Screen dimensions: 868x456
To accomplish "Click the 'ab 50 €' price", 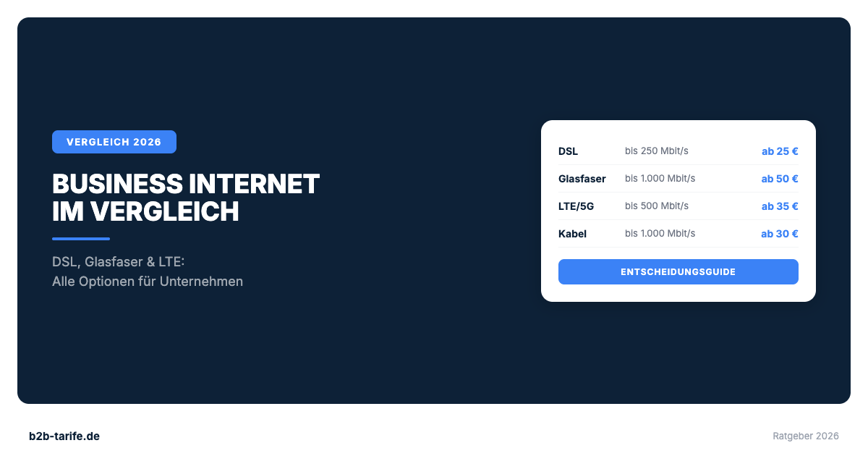I will (x=779, y=179).
